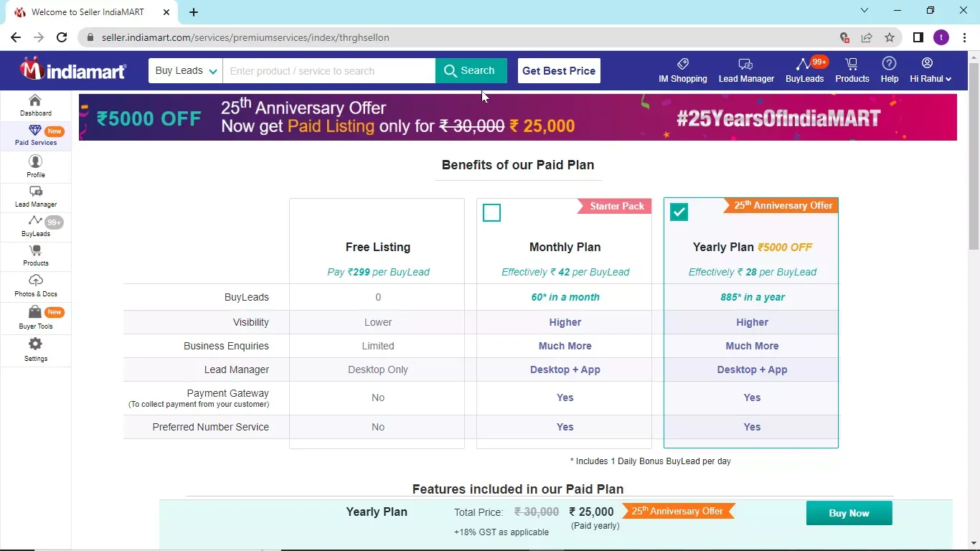Click the Yearly Plan ₹5000 OFF heading
The image size is (980, 551).
tap(752, 247)
